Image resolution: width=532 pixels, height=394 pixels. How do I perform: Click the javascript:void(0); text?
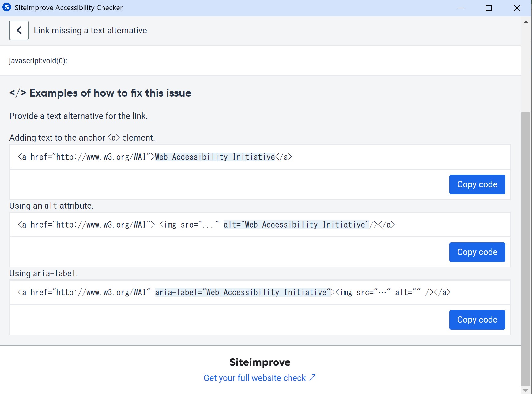pos(38,61)
